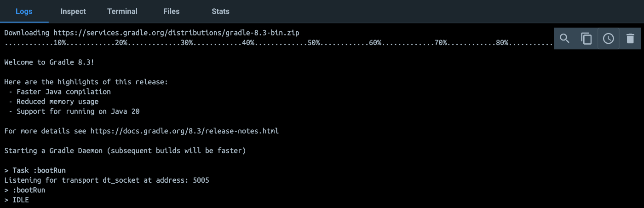Screen dimensions: 644x208
Task: Click the '> Task :bootRun' log line
Action: click(35, 170)
